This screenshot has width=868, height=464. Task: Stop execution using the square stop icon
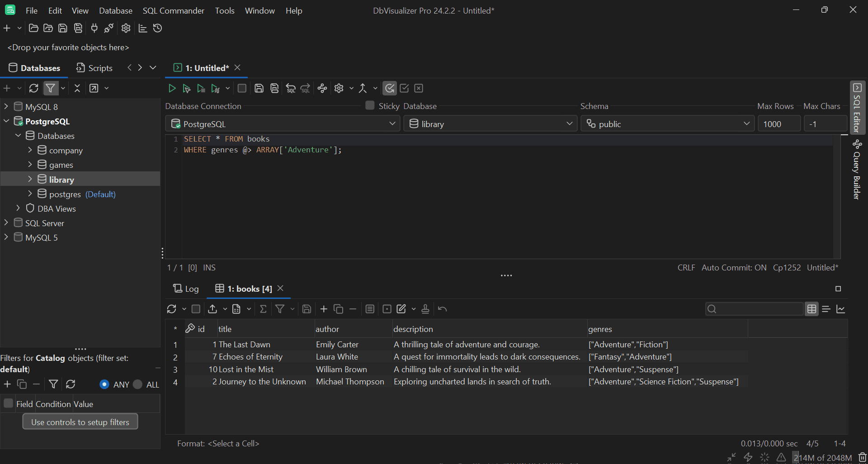coord(242,88)
